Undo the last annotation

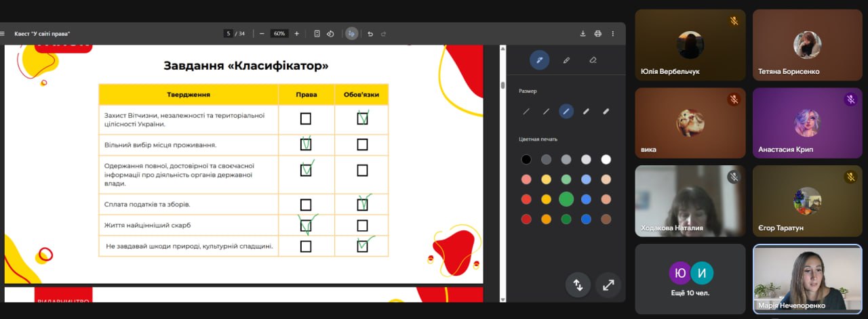click(370, 33)
